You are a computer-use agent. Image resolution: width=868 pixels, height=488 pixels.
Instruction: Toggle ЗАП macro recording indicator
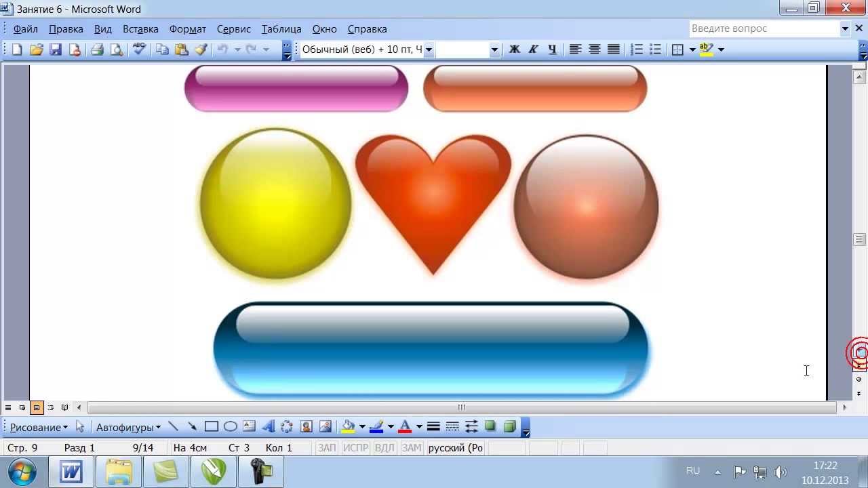pos(327,448)
